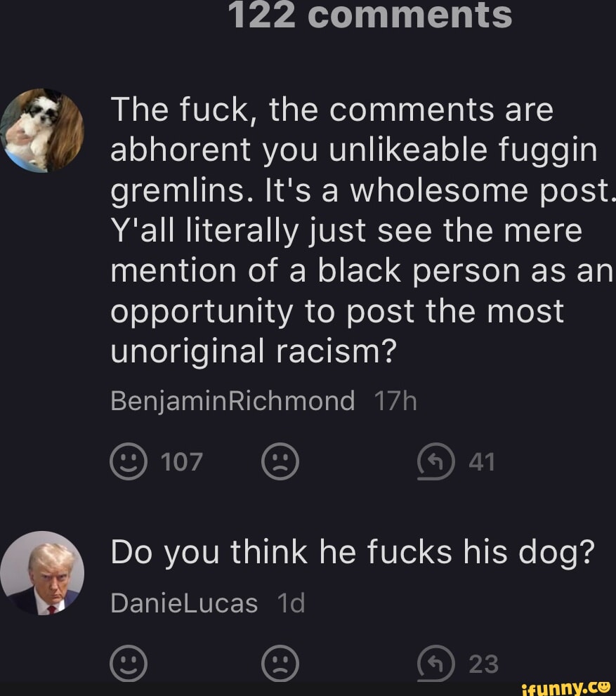Click the 1d timestamp
Screen dimensions: 616x696
[x=291, y=603]
